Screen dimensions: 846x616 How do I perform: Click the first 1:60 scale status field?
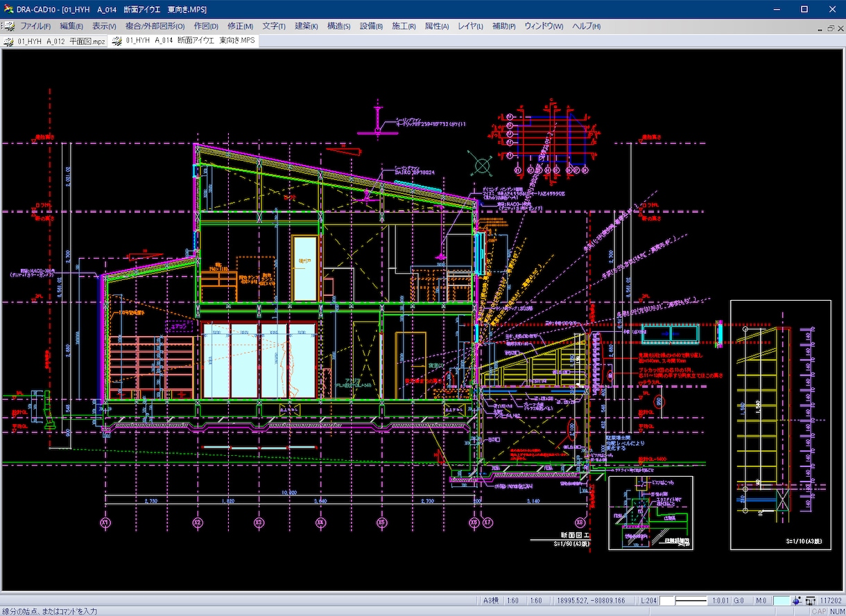[513, 601]
